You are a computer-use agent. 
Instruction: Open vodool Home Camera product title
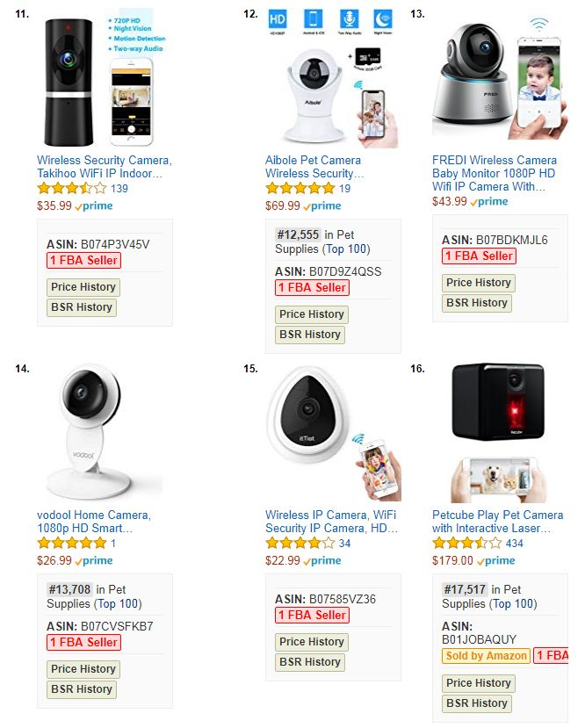94,522
